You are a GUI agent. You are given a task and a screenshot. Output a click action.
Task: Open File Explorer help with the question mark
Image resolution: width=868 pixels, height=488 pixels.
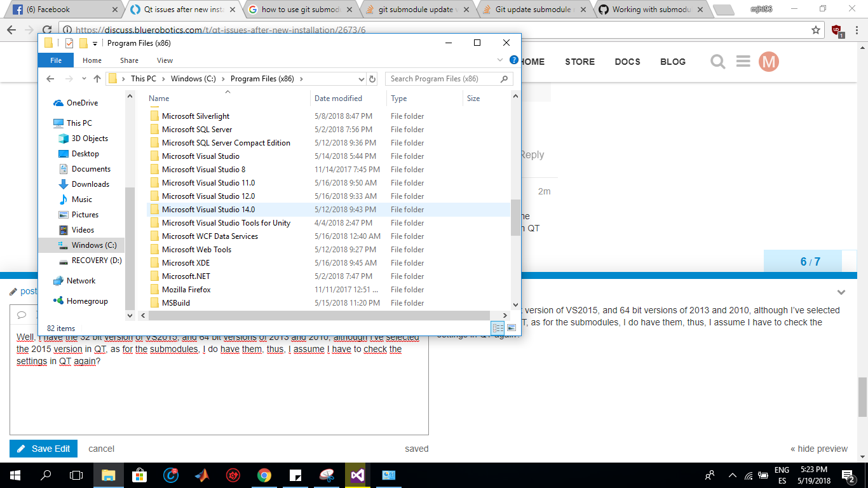click(514, 60)
